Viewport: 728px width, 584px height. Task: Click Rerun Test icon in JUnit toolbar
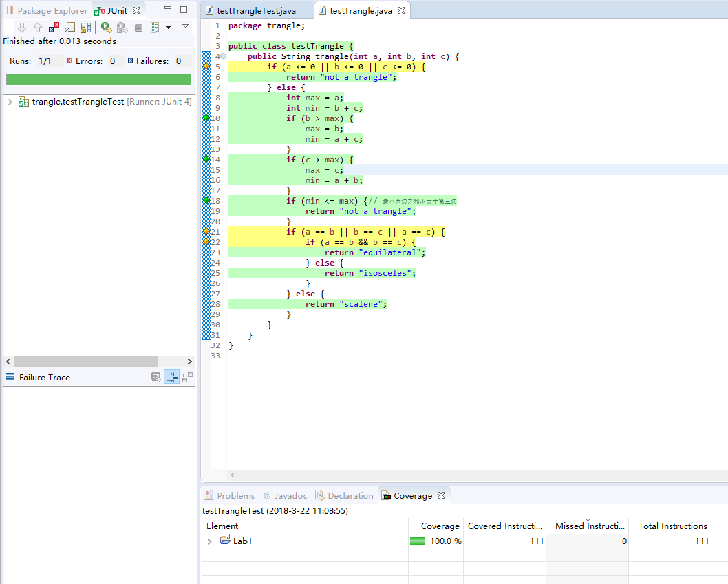coord(106,28)
